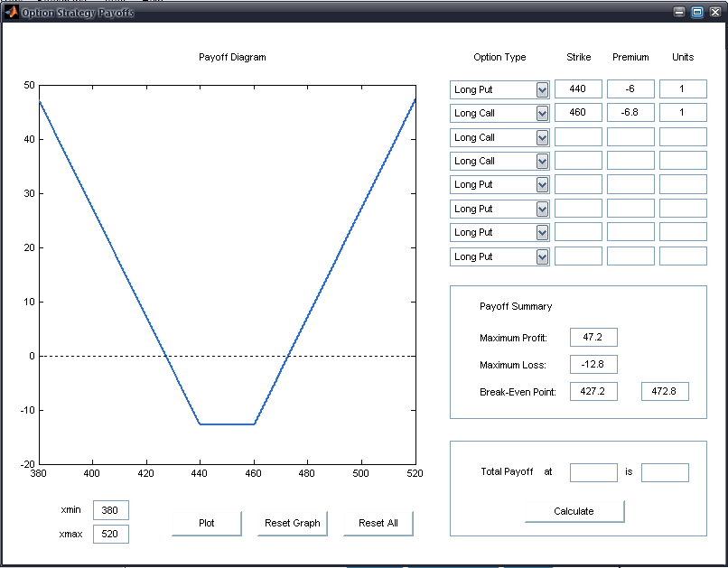Click the 'xmin' label
The height and width of the screenshot is (568, 728).
(x=70, y=510)
